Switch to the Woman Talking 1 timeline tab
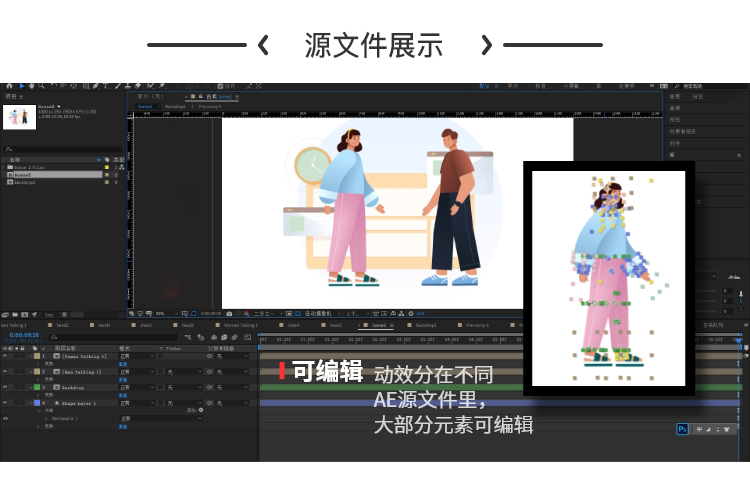Image resolution: width=750 pixels, height=483 pixels. pos(241,325)
